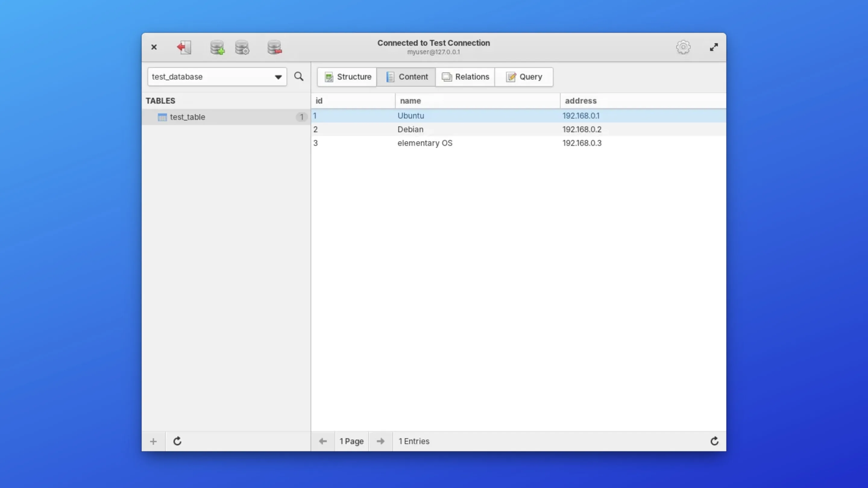The image size is (868, 488).
Task: Switch to the Relations tab
Action: tap(465, 77)
